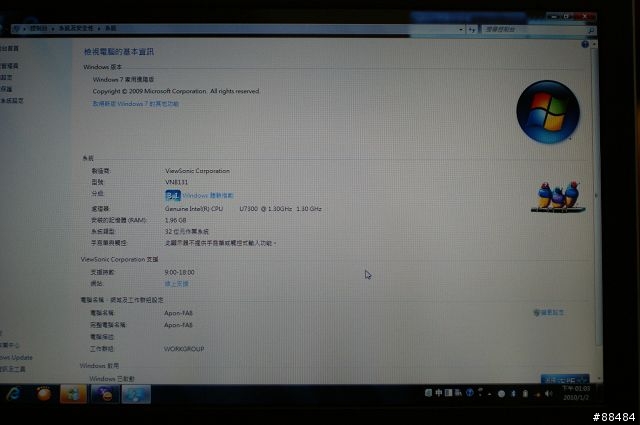640x425 pixels.
Task: Click the 3.1 Windows Experience score badge
Action: tap(173, 196)
